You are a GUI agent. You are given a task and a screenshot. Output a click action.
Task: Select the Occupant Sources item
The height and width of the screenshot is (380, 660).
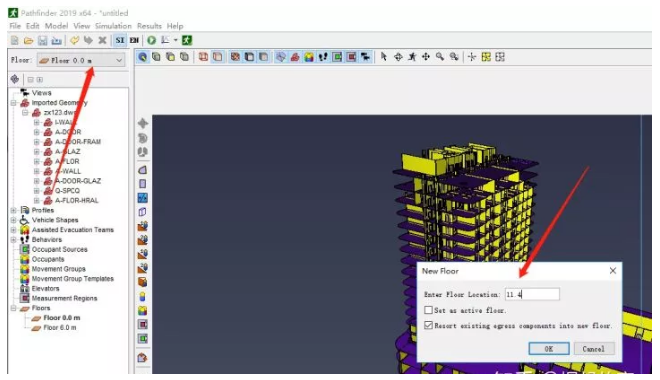pos(59,249)
